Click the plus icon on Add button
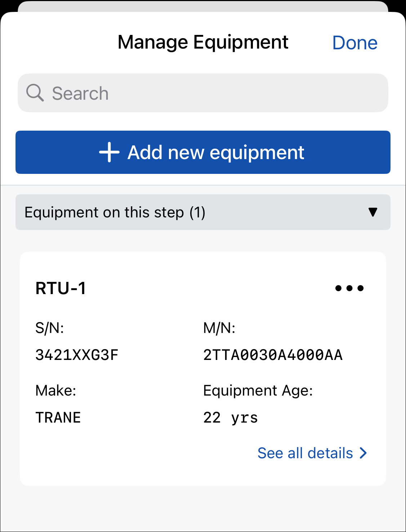This screenshot has width=406, height=532. pos(109,152)
